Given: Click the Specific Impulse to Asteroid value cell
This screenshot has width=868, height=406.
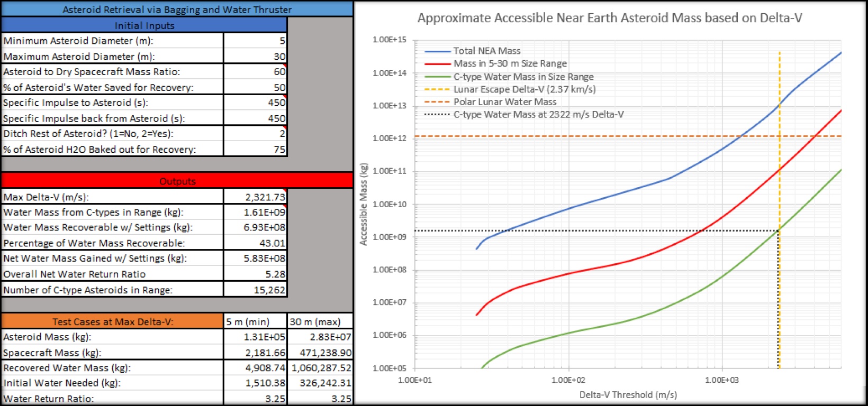Looking at the screenshot, I should (x=255, y=103).
